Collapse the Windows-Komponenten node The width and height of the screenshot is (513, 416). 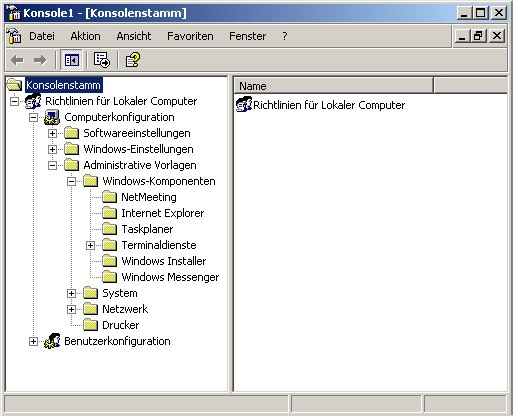coord(71,181)
